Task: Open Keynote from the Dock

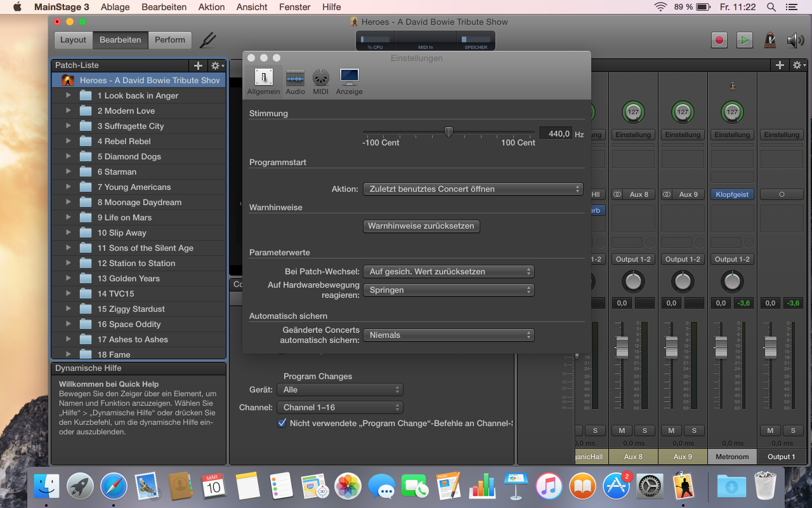Action: [516, 486]
